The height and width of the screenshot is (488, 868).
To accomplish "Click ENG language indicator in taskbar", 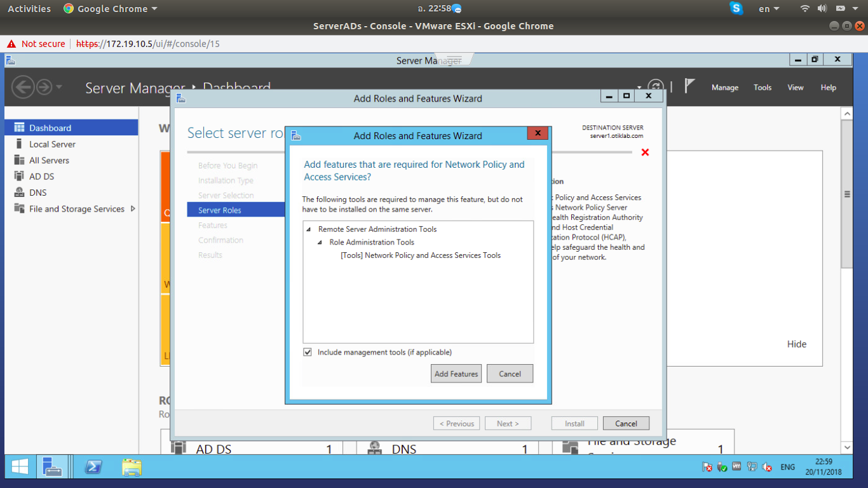I will pos(788,467).
